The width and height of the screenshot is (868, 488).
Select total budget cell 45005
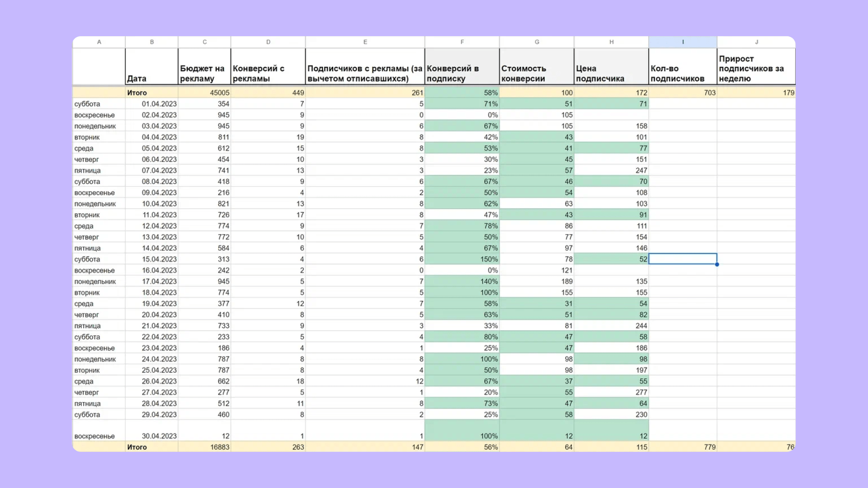205,93
